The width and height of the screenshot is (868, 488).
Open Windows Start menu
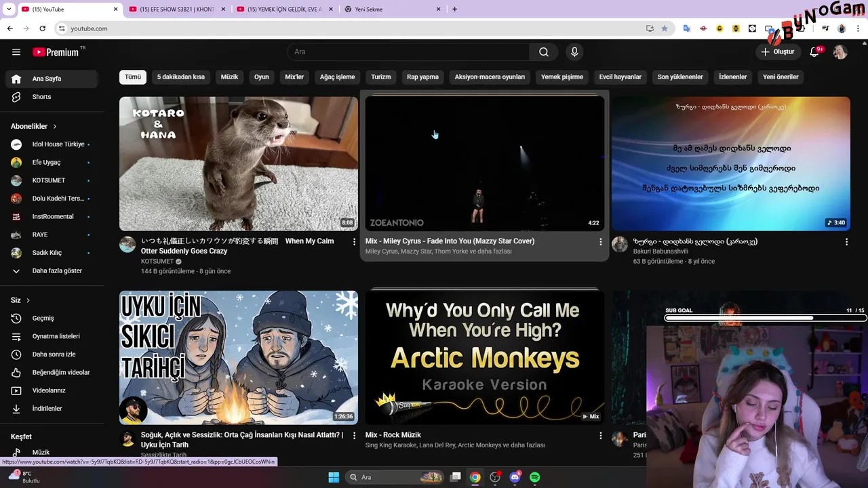click(x=334, y=477)
